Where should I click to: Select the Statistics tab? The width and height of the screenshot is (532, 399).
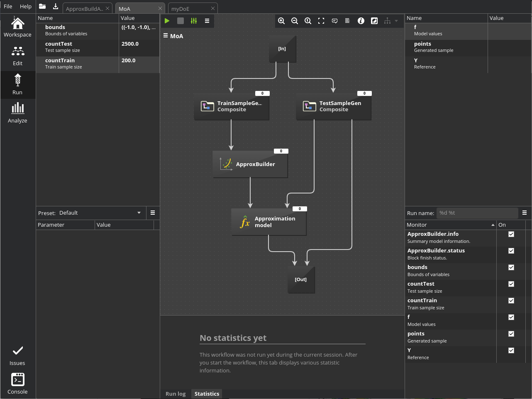[x=207, y=394]
